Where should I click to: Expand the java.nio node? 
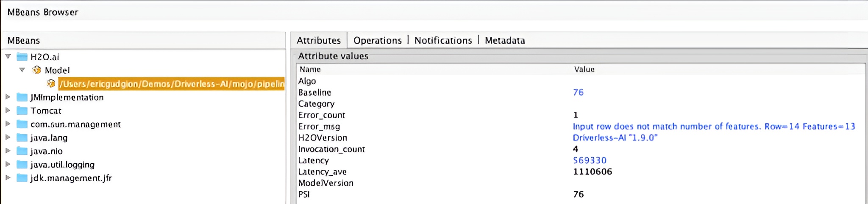coord(8,151)
